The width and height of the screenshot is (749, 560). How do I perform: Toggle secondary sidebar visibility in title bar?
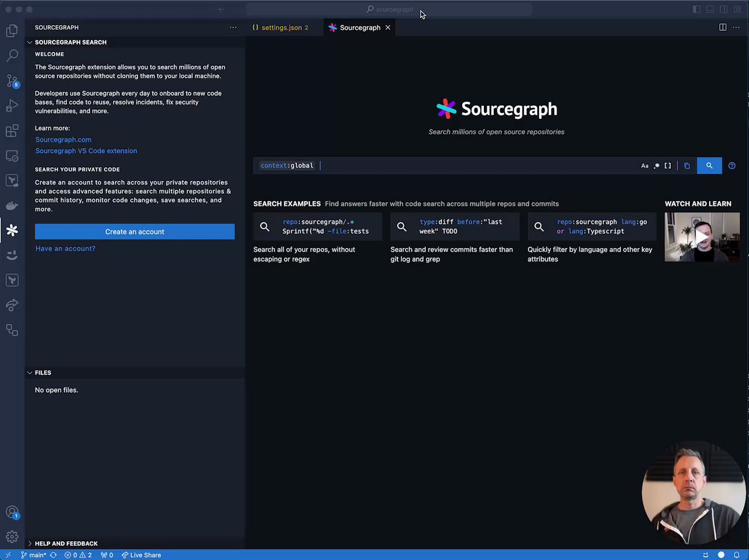tap(724, 9)
